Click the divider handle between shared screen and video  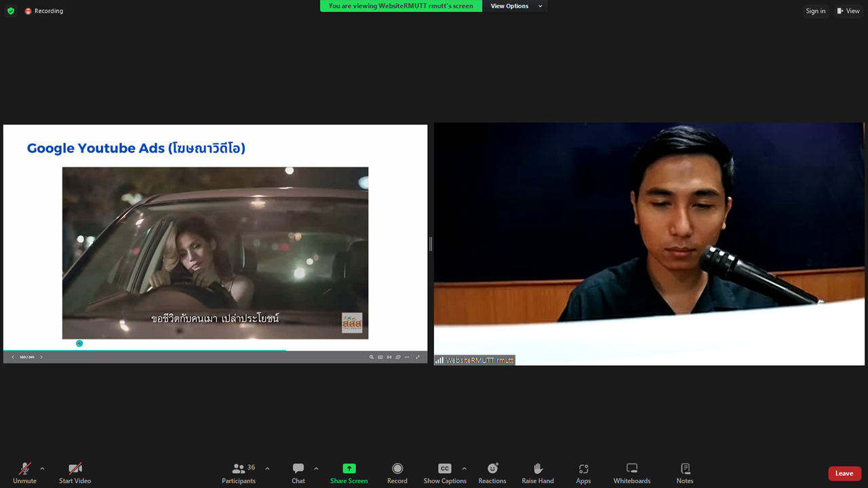click(431, 244)
